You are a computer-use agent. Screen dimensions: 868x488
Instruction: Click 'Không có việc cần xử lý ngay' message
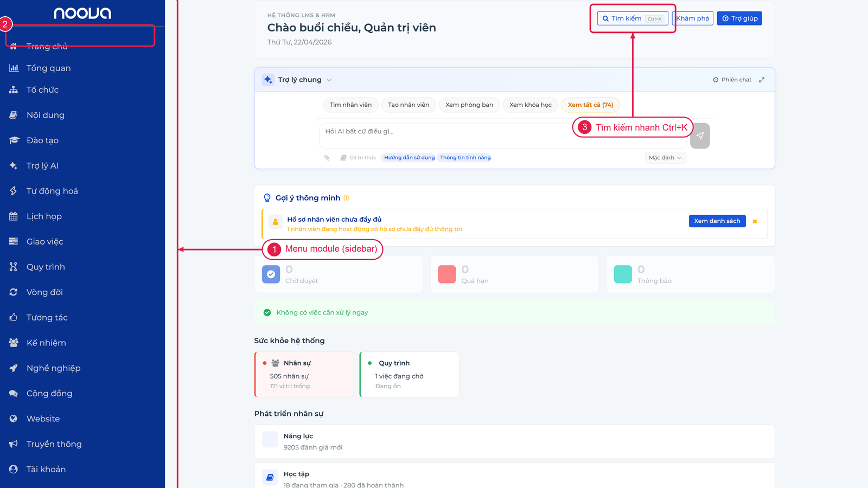[322, 313]
